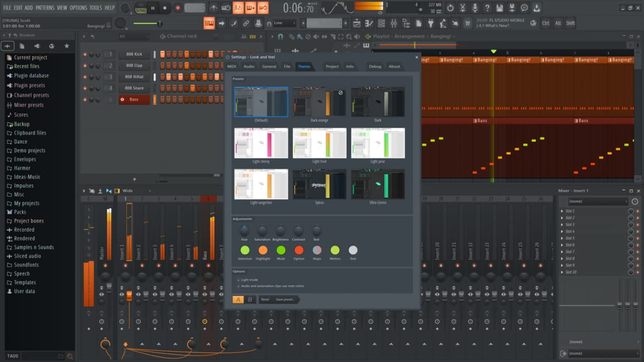Open the PATTERNS menu

(x=45, y=8)
